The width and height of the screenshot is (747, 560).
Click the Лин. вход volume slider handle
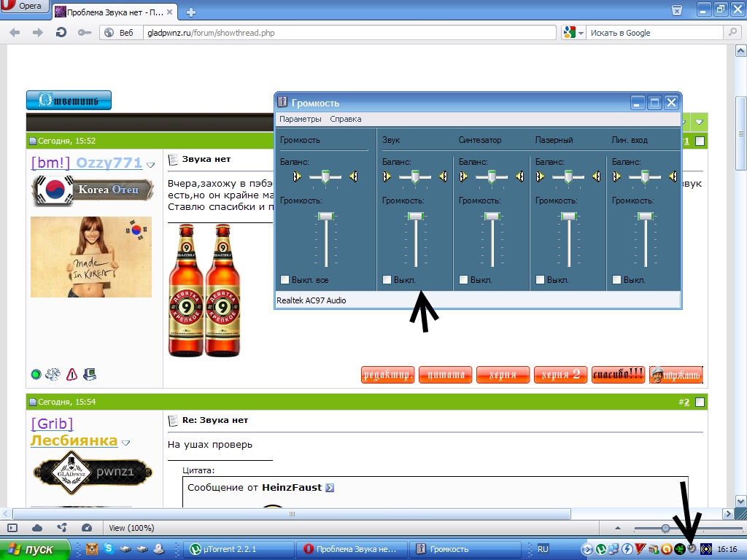[x=645, y=217]
